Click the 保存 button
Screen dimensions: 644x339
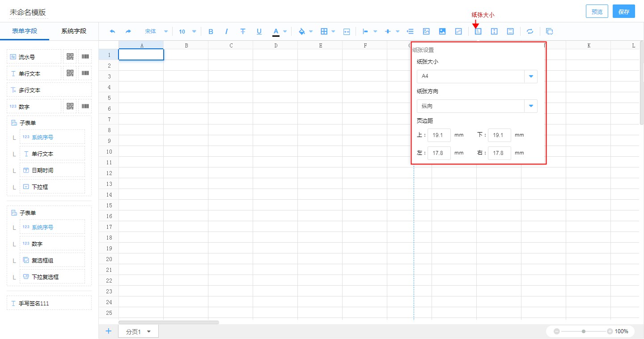tap(623, 12)
